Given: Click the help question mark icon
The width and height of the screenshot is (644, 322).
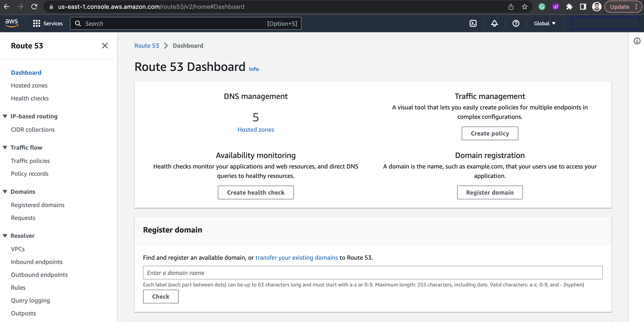Looking at the screenshot, I should [516, 24].
